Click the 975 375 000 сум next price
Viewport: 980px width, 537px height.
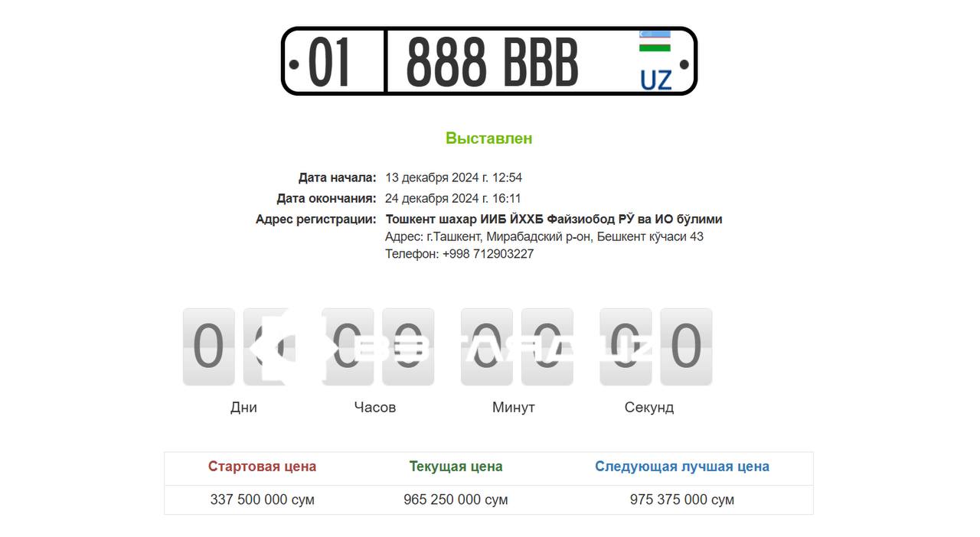pos(682,500)
